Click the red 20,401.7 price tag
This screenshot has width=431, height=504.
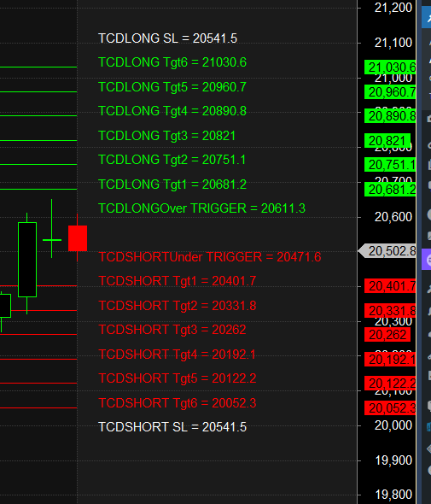tap(390, 286)
